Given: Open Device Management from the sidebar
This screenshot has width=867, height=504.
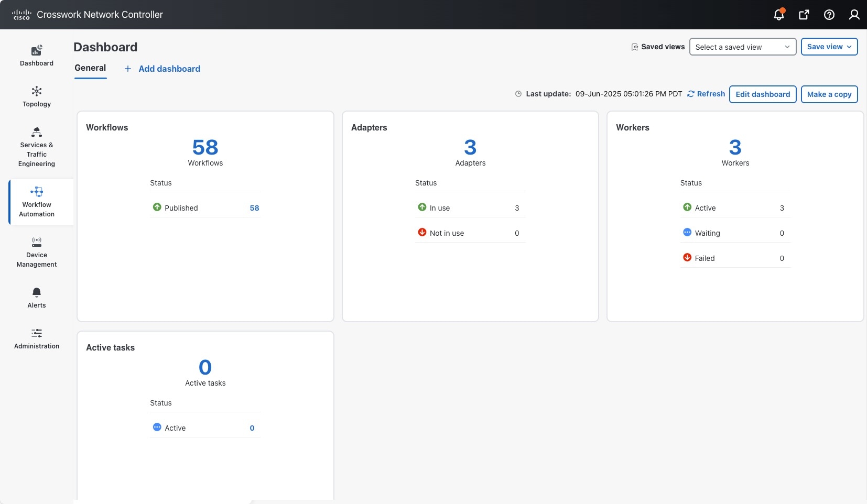Looking at the screenshot, I should [x=37, y=253].
